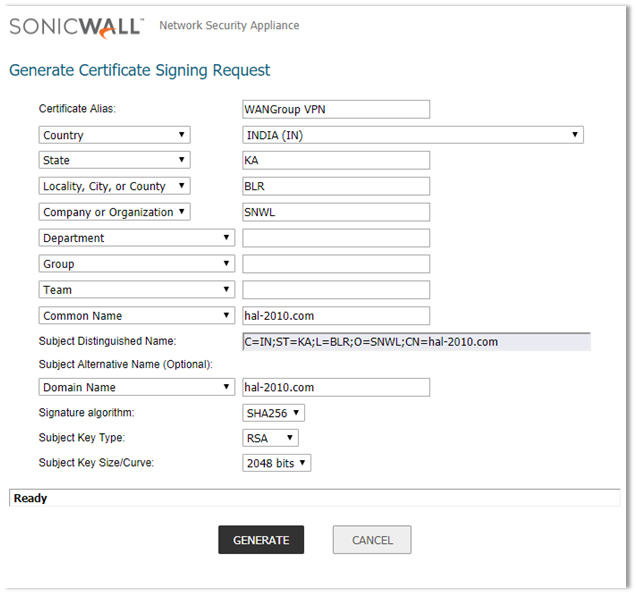The height and width of the screenshot is (594, 636).
Task: Open the Department field type dropdown
Action: point(137,238)
